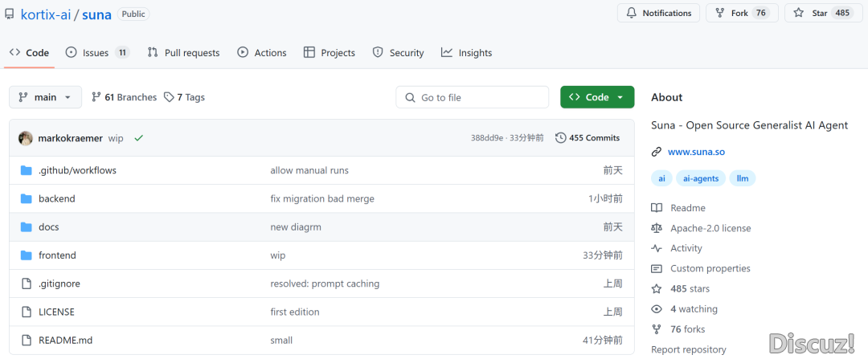Viewport: 868px width, 363px height.
Task: Select the ai-agents topic tag
Action: tap(701, 179)
